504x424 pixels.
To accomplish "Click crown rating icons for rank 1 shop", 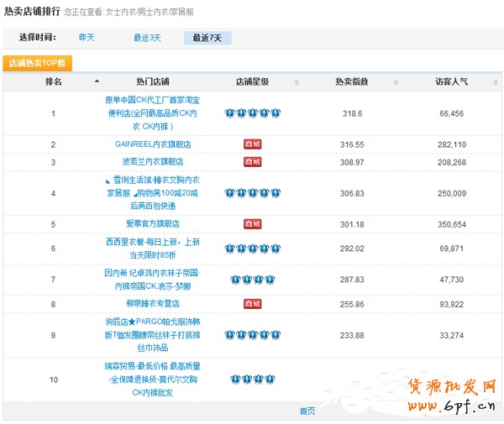I will point(252,113).
